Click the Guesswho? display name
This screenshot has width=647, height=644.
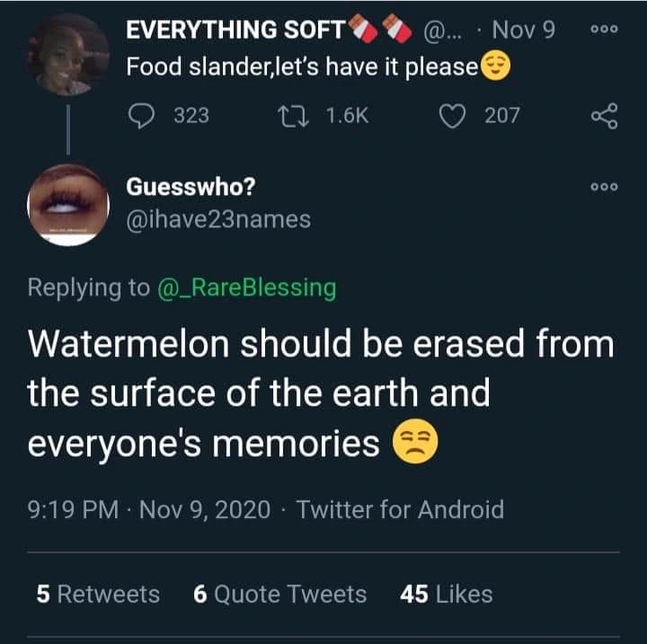(190, 187)
